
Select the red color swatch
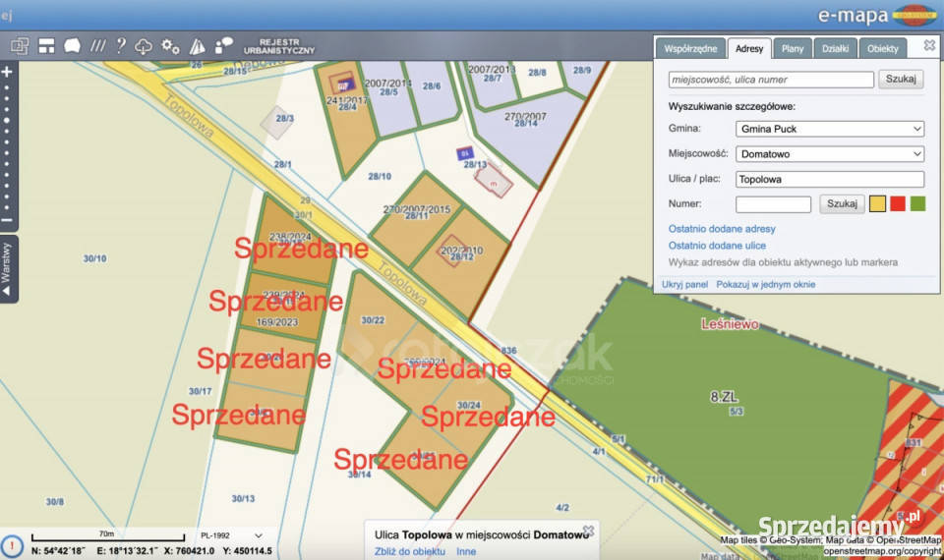pos(898,204)
